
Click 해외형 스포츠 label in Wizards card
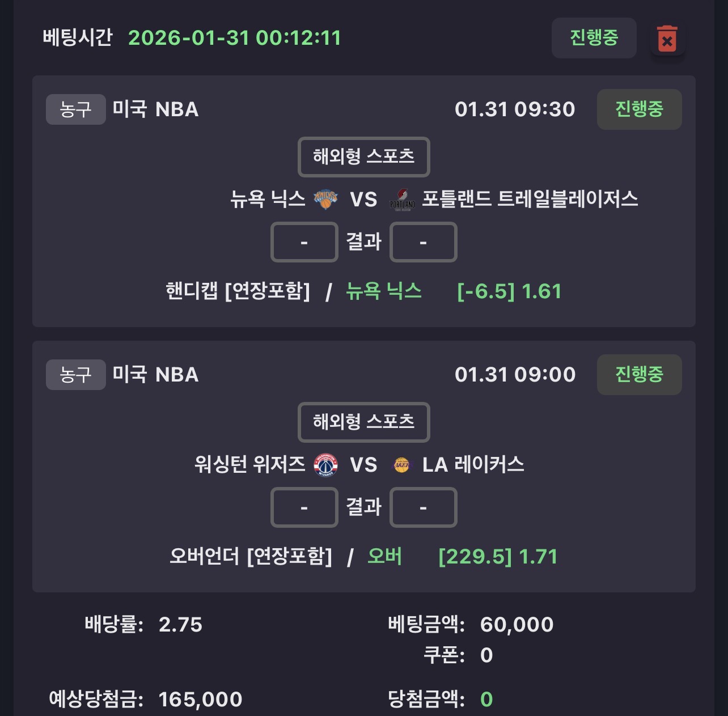pos(363,422)
